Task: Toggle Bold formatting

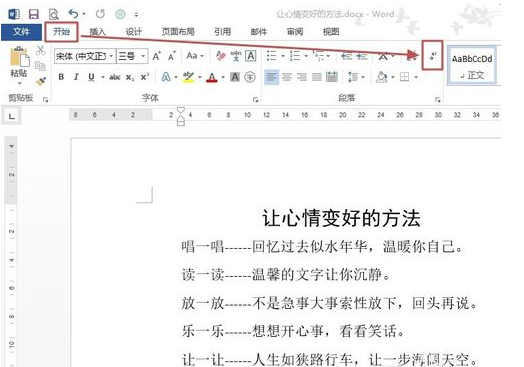Action: click(61, 77)
